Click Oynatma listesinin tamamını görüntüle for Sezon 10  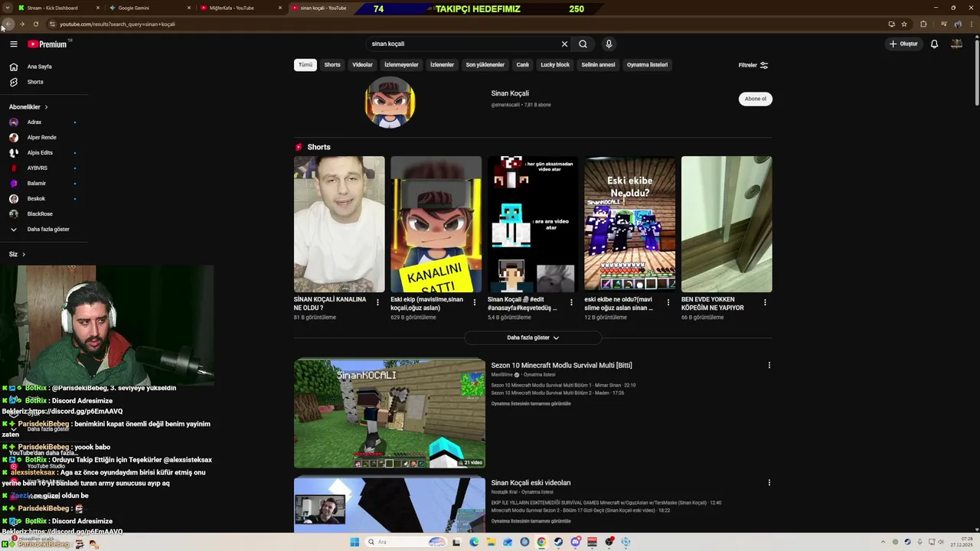531,404
